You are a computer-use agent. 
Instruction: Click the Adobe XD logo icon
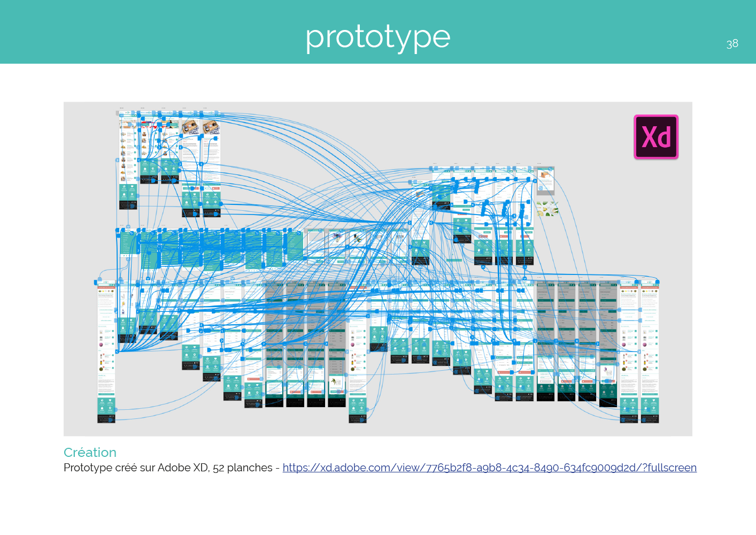click(656, 137)
